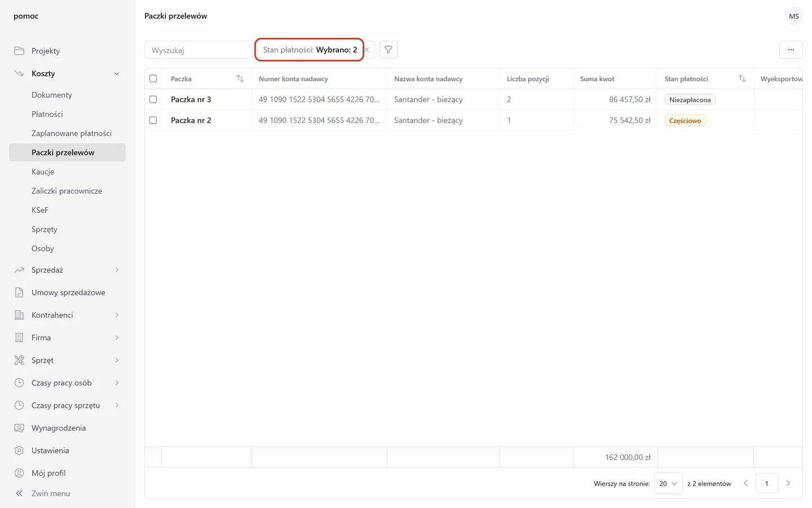This screenshot has width=812, height=508.
Task: Open the three-dot more options menu
Action: [x=791, y=50]
